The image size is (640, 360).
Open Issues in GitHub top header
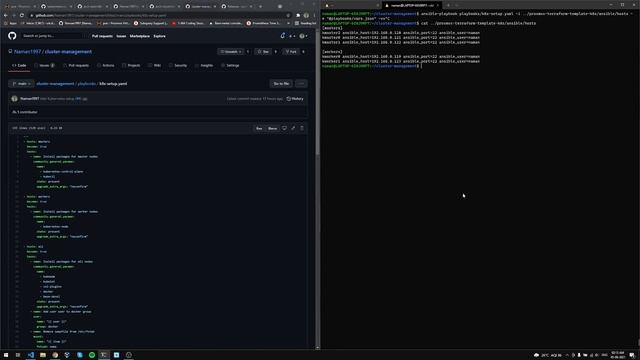click(121, 36)
